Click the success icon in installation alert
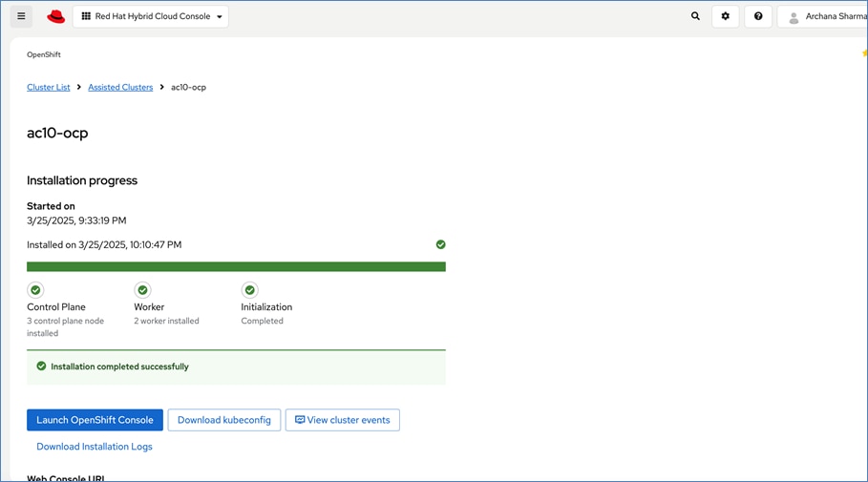Viewport: 868px width, 482px height. (x=41, y=366)
